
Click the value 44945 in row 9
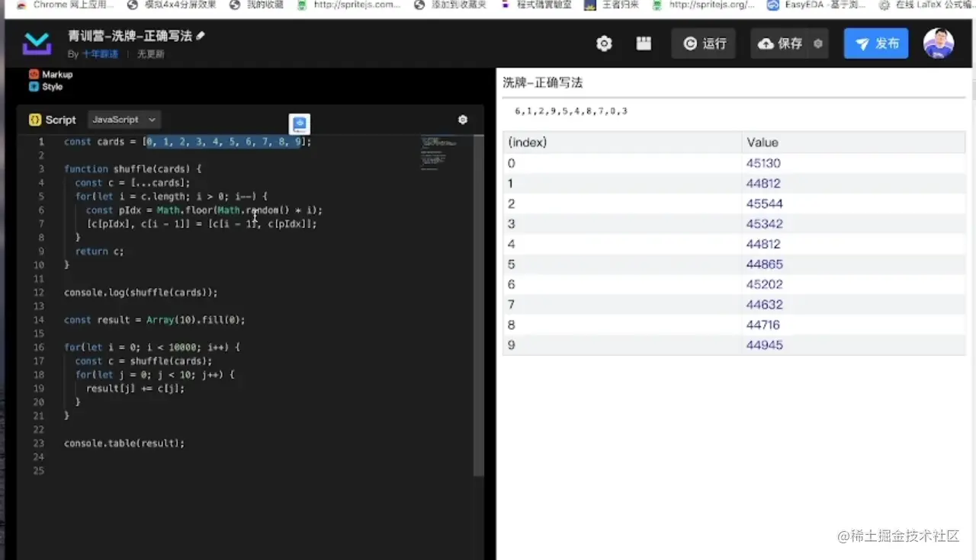(x=765, y=345)
